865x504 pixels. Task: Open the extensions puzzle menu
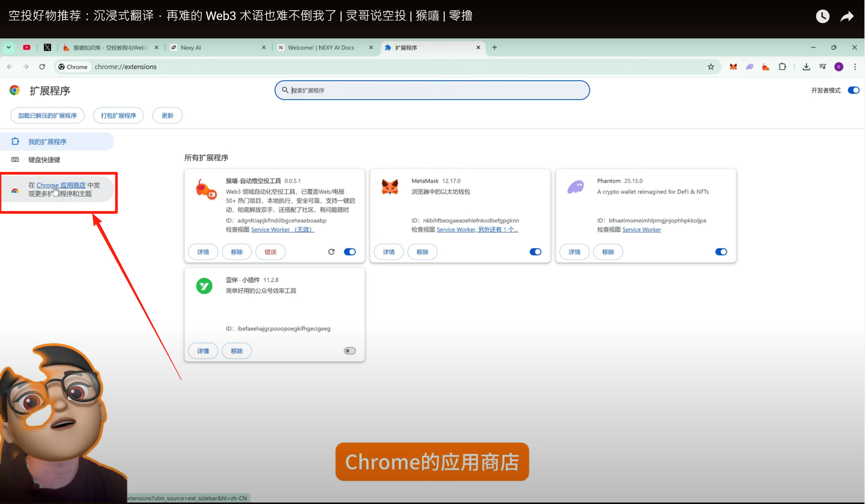click(x=782, y=67)
